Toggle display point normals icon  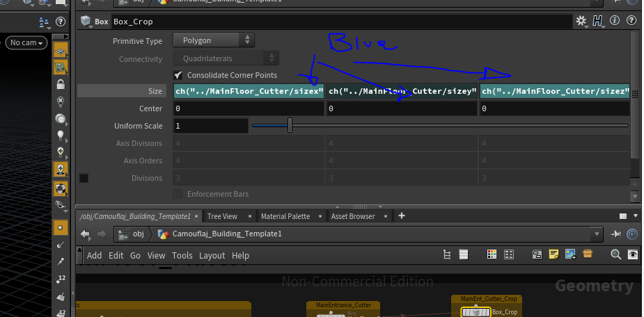pyautogui.click(x=61, y=245)
